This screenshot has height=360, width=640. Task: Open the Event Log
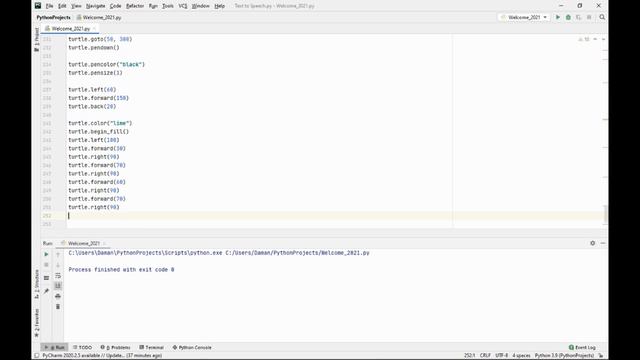(x=582, y=347)
